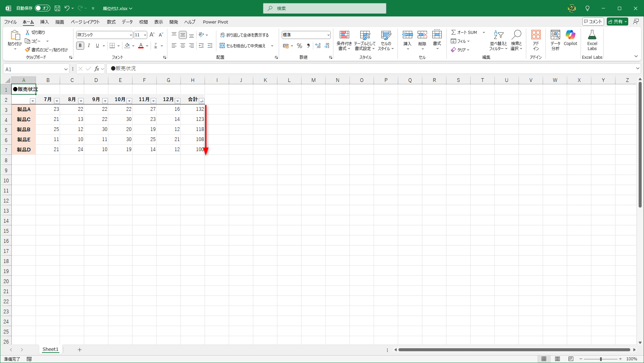Open the Data ribbon tab
The height and width of the screenshot is (363, 644).
click(127, 22)
